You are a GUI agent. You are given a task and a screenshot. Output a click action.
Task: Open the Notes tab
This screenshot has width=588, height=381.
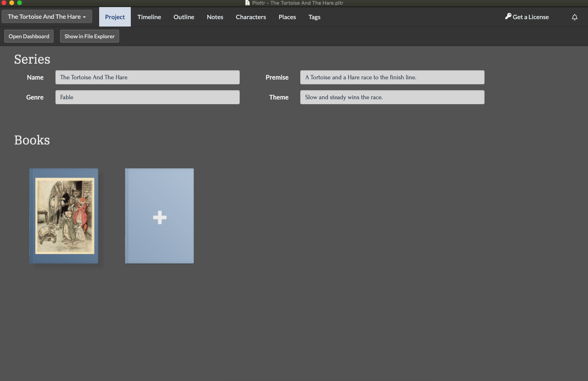(215, 17)
